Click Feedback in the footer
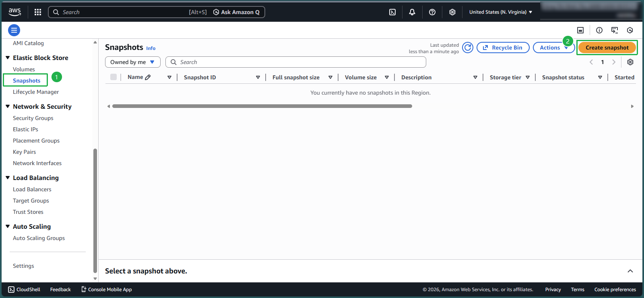The image size is (644, 298). [60, 290]
